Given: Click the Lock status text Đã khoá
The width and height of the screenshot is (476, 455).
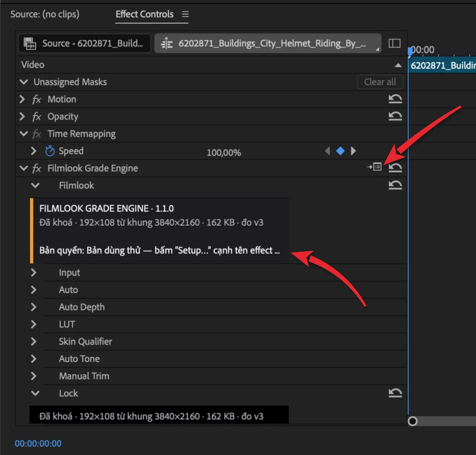Looking at the screenshot, I should [x=151, y=416].
